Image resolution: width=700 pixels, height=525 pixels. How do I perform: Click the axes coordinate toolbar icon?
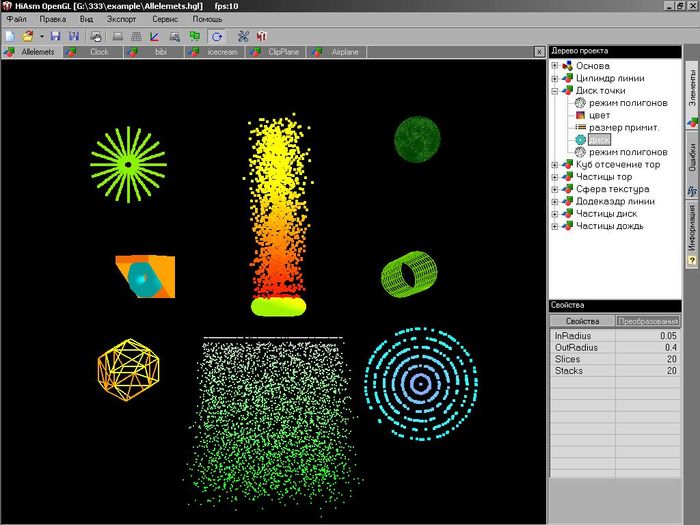pos(153,37)
